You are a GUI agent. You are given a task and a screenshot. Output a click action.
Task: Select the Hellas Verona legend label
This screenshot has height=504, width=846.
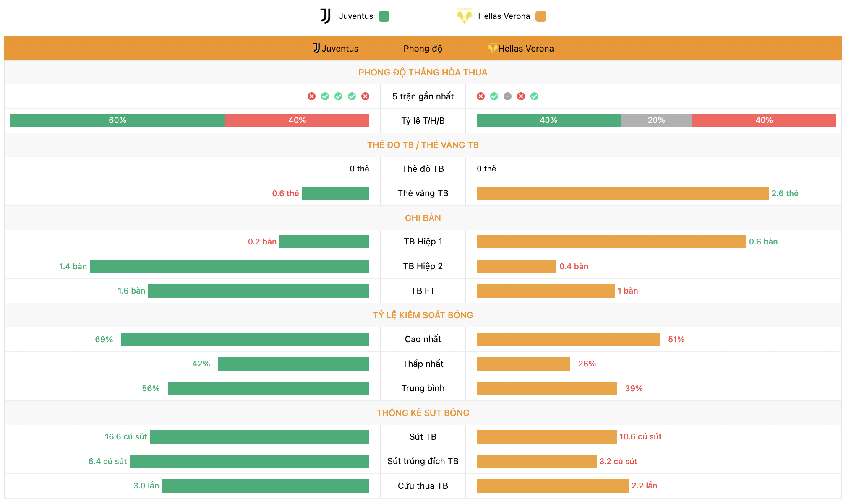(504, 16)
